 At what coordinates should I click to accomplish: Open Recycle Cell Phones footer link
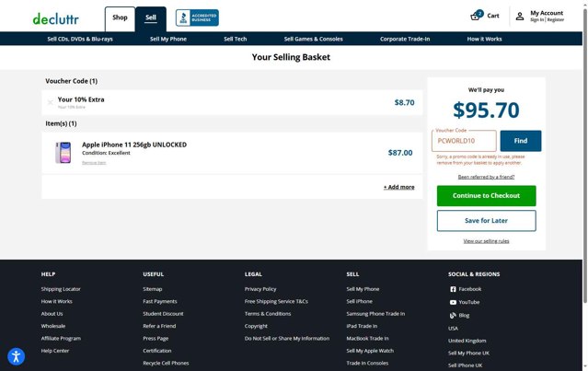click(x=166, y=363)
